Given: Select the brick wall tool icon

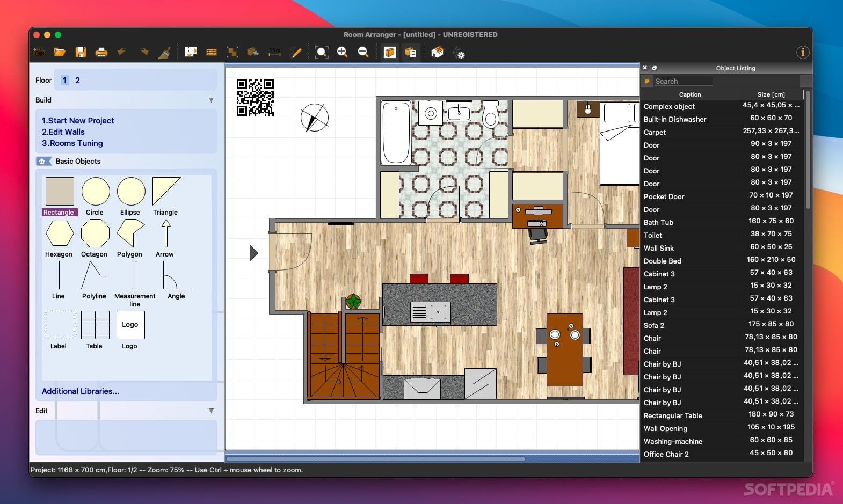Looking at the screenshot, I should (212, 52).
